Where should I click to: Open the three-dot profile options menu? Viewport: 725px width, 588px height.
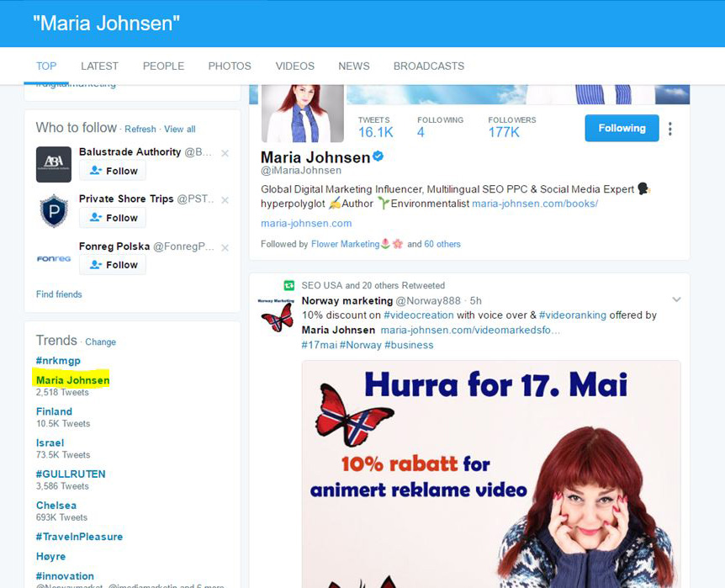pyautogui.click(x=670, y=129)
